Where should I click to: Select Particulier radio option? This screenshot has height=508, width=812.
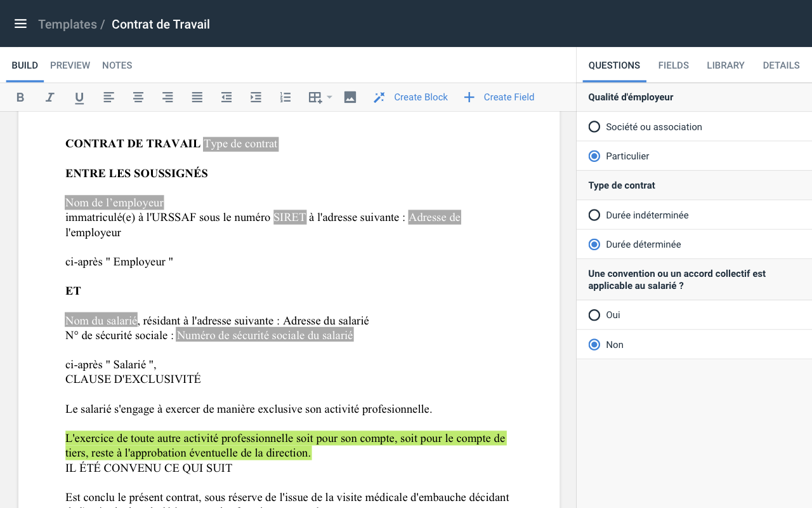tap(694, 156)
